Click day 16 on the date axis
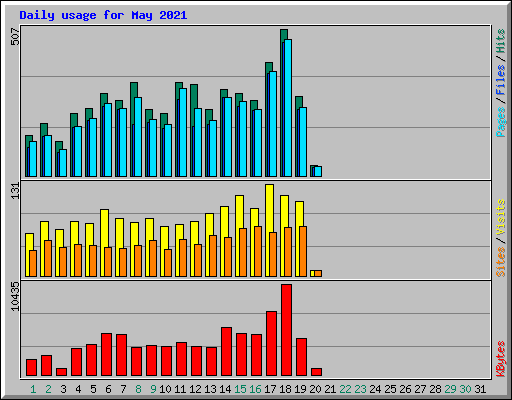The image size is (512, 400). 255,389
